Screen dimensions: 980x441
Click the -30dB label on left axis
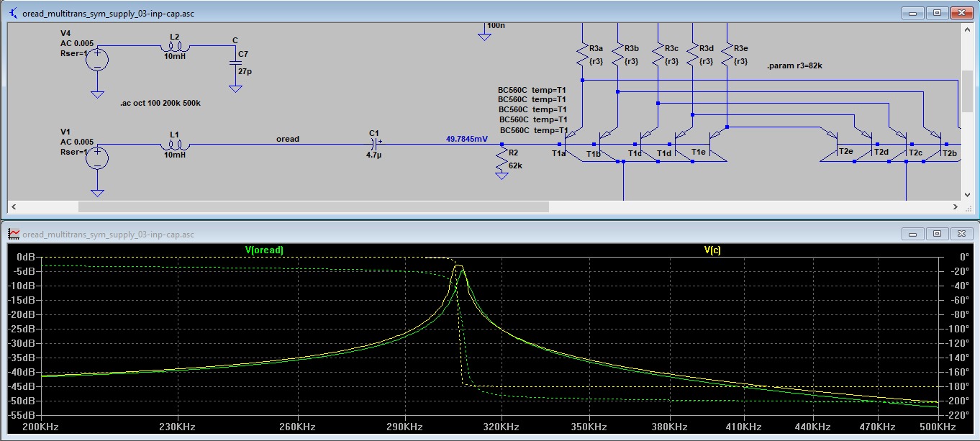pyautogui.click(x=23, y=343)
